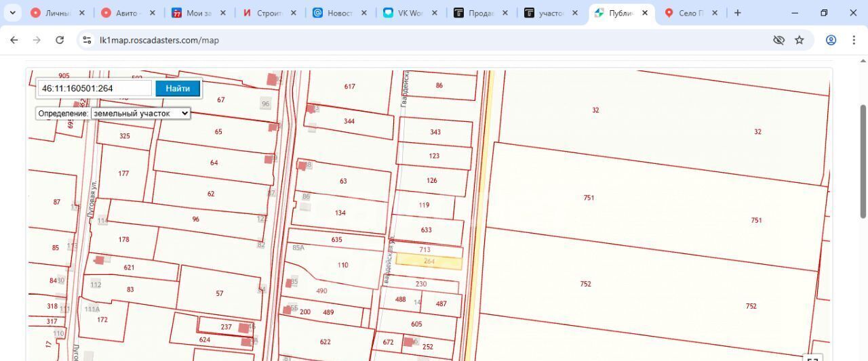Switch to the участок browser tab
868x361 pixels.
(552, 13)
